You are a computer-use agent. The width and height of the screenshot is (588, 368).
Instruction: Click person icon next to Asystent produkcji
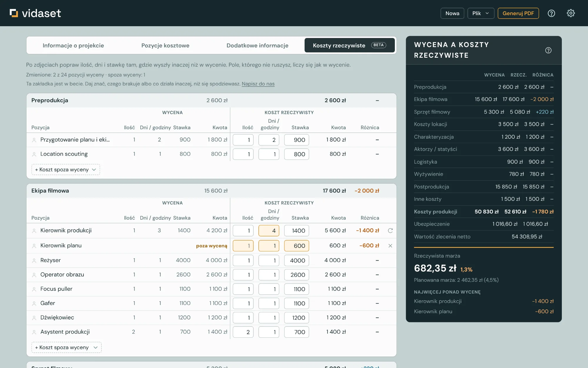click(34, 332)
